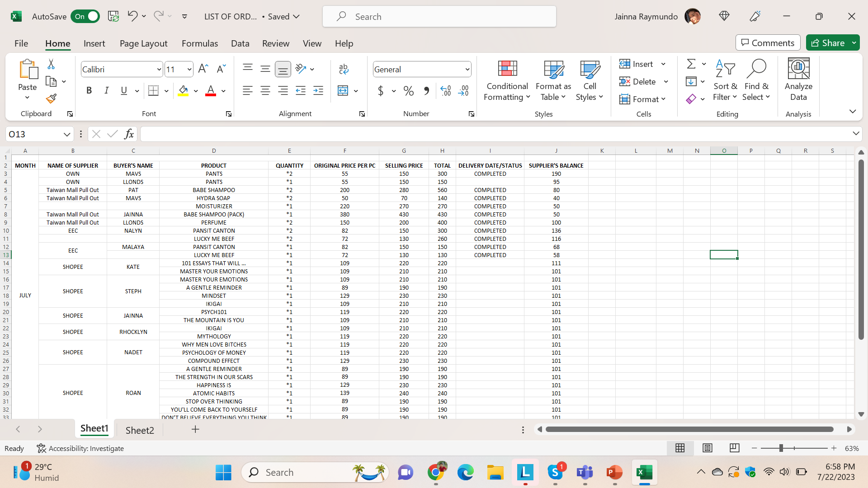
Task: Increase font size with larger A
Action: (203, 69)
